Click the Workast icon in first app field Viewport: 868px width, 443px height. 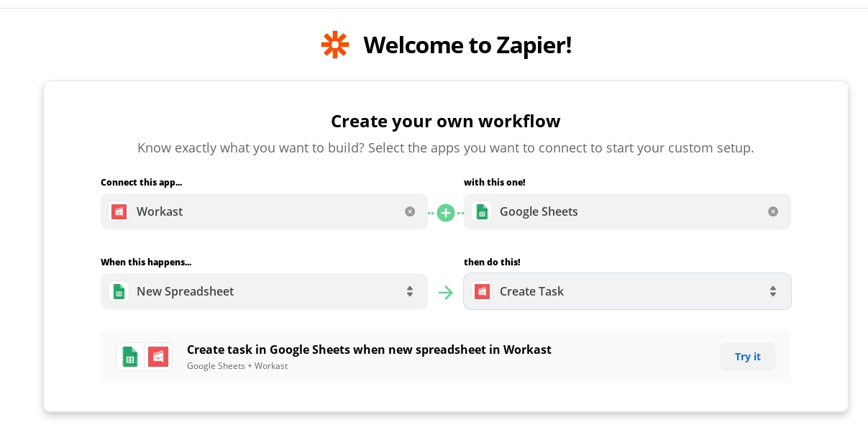click(119, 211)
